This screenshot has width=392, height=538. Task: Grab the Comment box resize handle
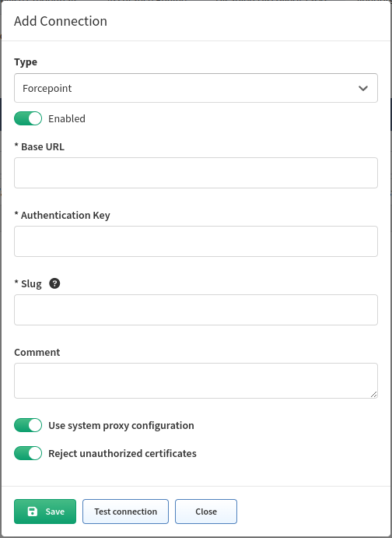coord(374,395)
